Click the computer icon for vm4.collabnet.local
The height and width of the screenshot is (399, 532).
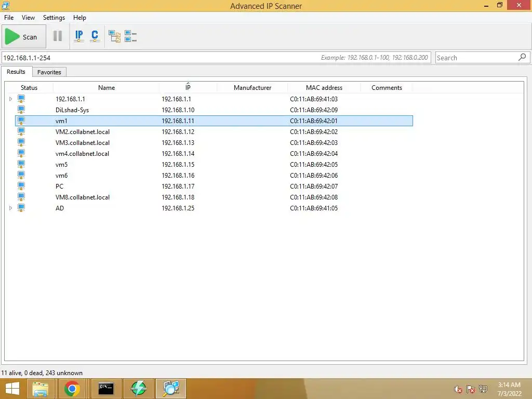click(x=21, y=153)
